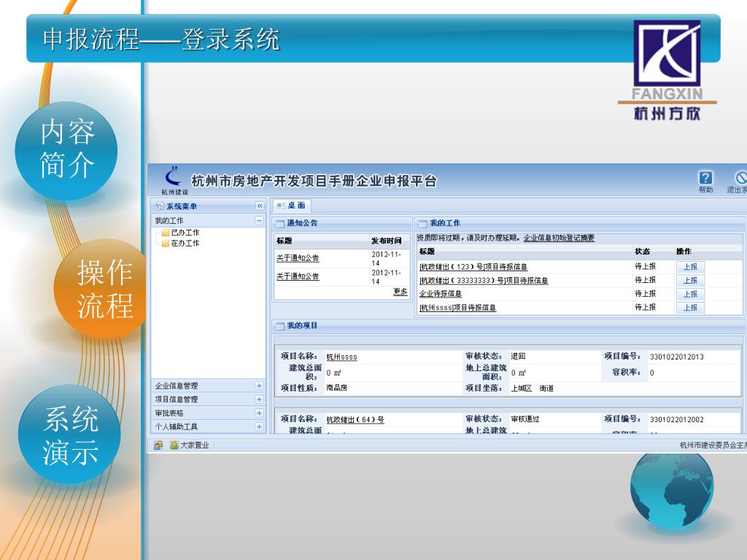Image resolution: width=747 pixels, height=560 pixels.
Task: Click the status bar users icon
Action: [x=158, y=446]
